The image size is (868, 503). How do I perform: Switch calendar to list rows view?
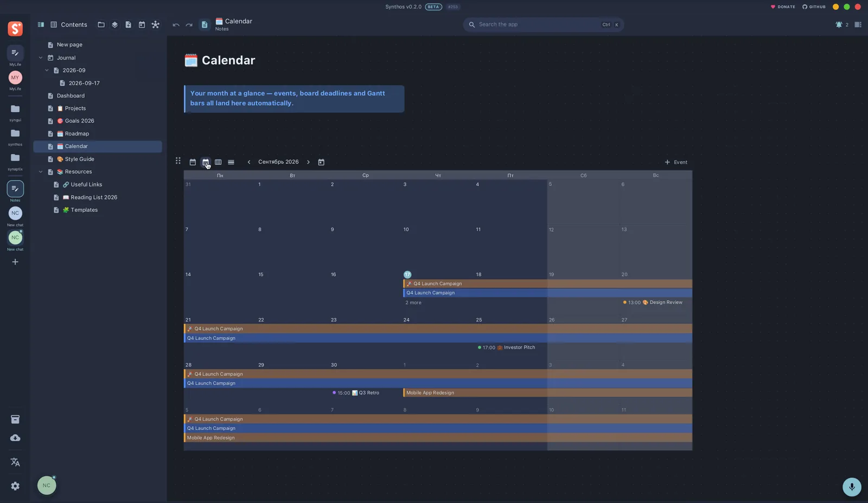point(231,162)
